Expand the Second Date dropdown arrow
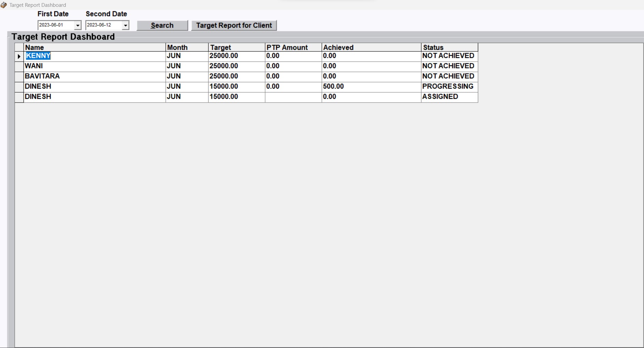Viewport: 644px width, 348px height. (126, 25)
